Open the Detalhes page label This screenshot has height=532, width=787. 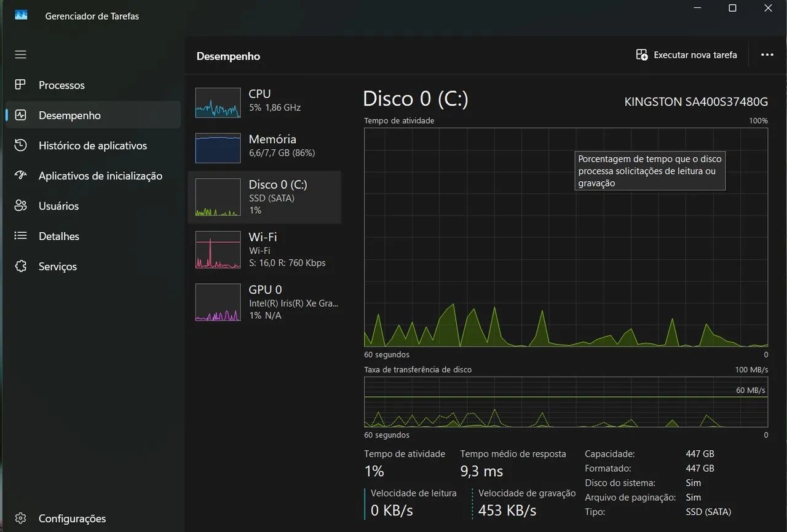[x=59, y=236]
